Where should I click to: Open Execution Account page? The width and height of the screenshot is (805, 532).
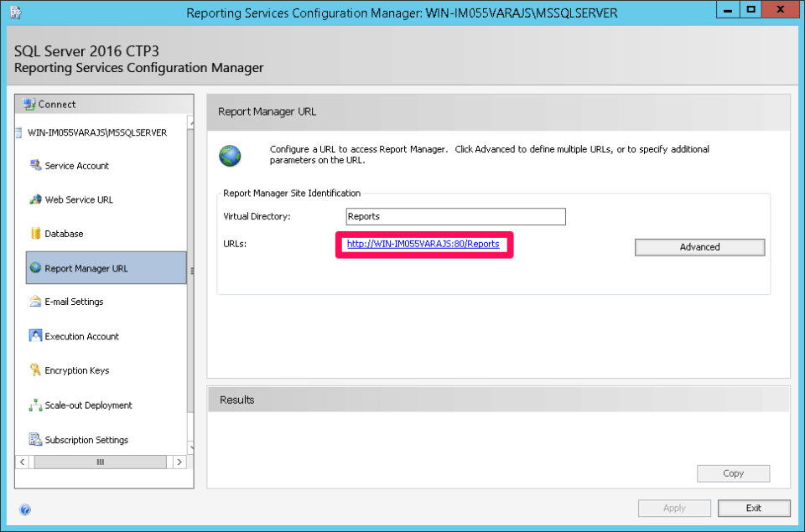(81, 337)
